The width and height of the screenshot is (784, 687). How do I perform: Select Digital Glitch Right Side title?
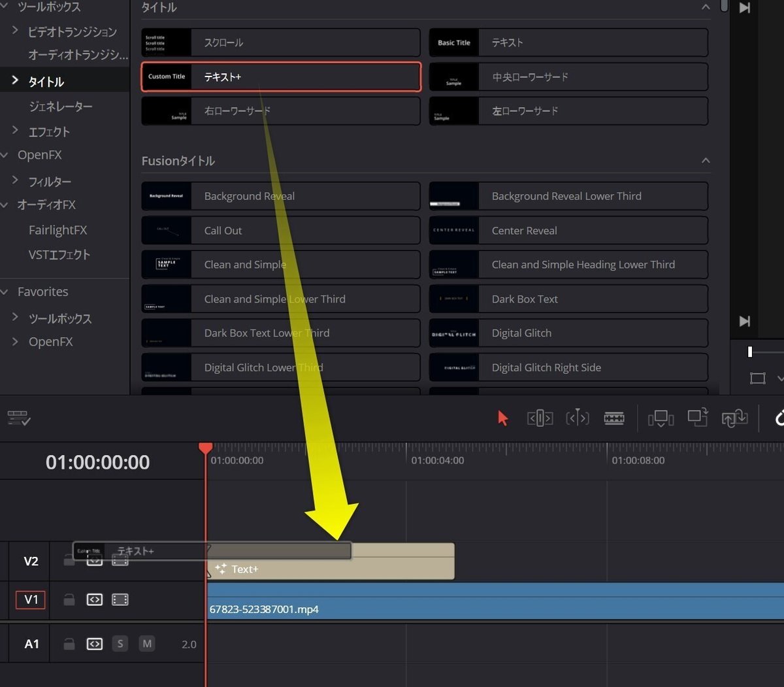coord(568,367)
